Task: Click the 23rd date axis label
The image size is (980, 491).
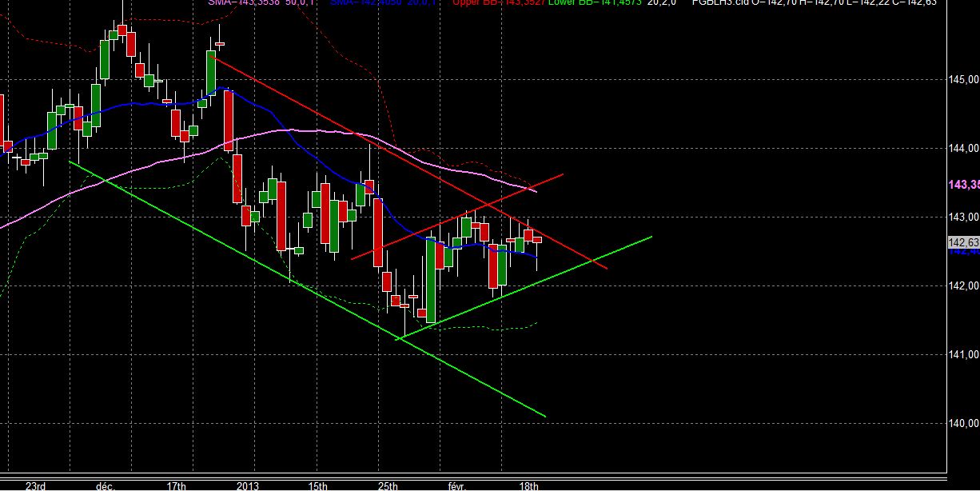Action: (35, 485)
